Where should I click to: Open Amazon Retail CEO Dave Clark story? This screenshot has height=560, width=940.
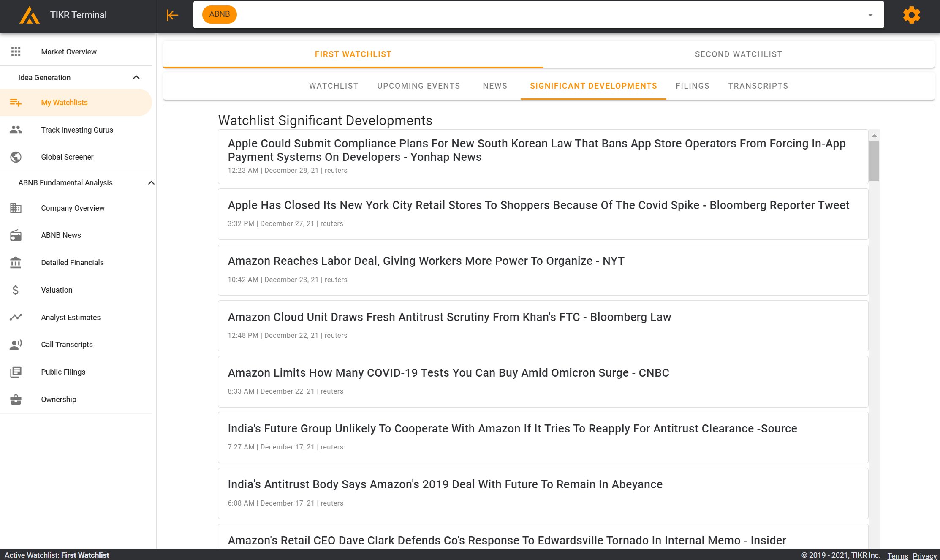coord(543,537)
